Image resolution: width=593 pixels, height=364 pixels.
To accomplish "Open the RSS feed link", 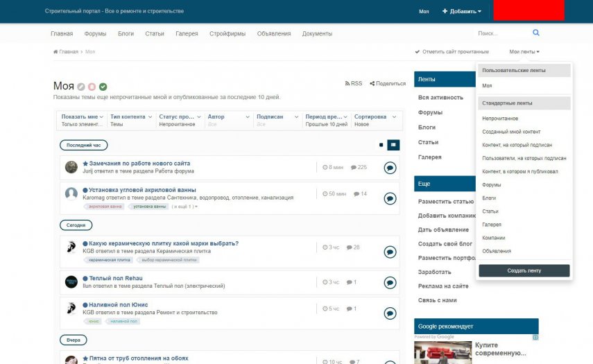I will pos(354,83).
